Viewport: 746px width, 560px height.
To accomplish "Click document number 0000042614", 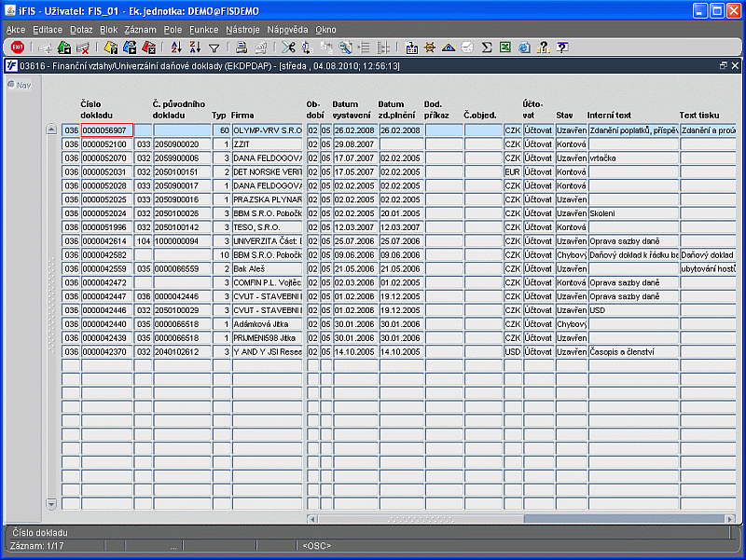I will pos(107,241).
